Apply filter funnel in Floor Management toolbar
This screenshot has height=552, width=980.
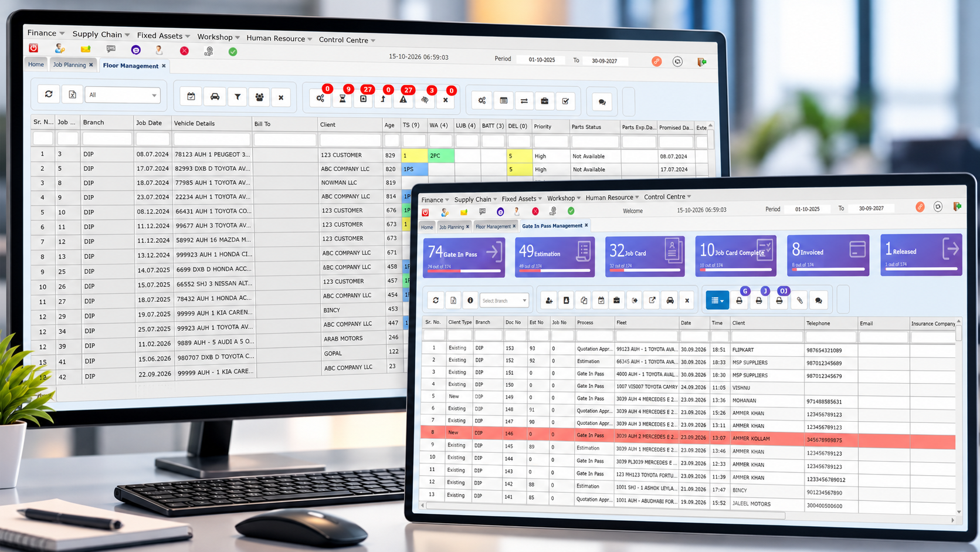point(238,97)
